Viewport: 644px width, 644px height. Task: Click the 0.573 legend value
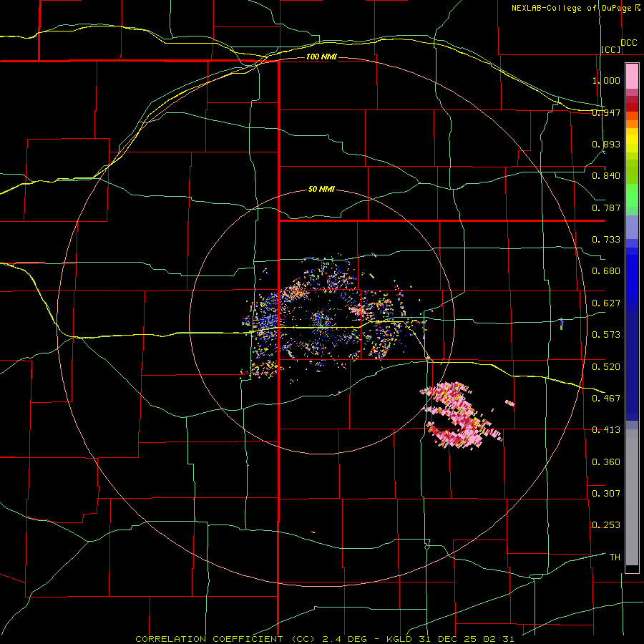click(x=606, y=335)
